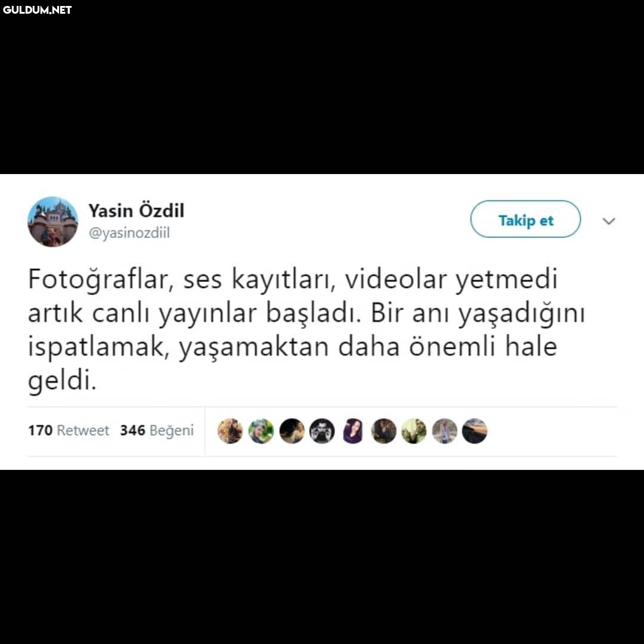Open the eighth liker avatar of standing person
This screenshot has height=644, width=644.
click(x=444, y=431)
